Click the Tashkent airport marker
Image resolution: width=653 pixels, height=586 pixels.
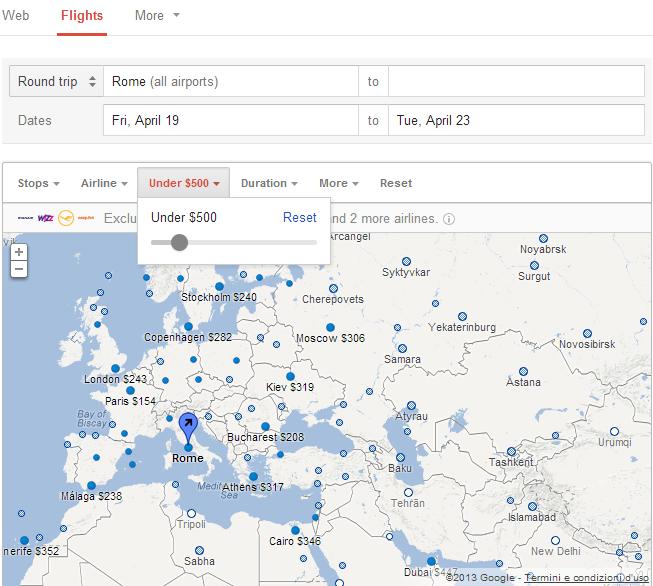tap(511, 452)
